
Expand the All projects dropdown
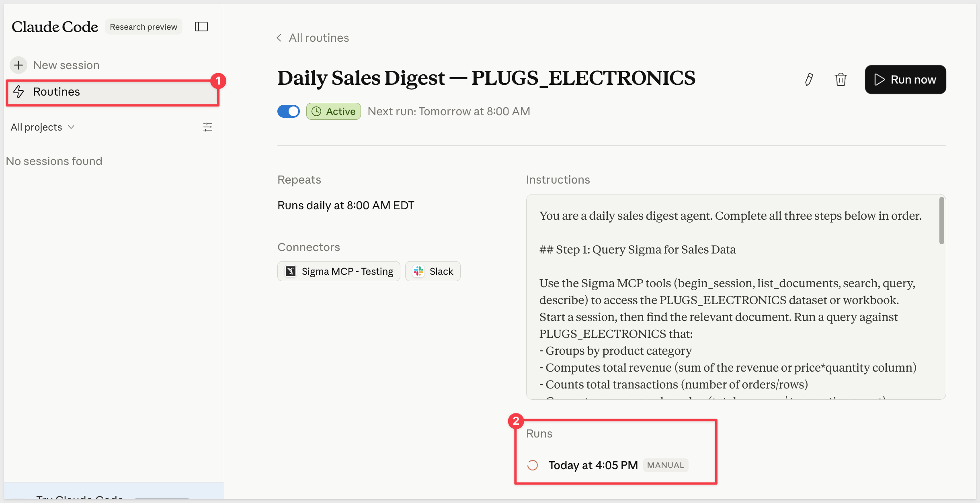pyautogui.click(x=43, y=127)
